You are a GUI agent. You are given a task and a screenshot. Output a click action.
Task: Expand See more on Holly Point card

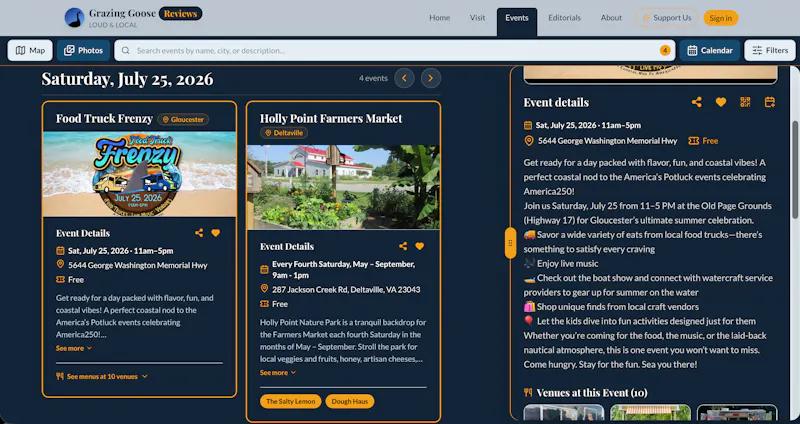tap(278, 372)
